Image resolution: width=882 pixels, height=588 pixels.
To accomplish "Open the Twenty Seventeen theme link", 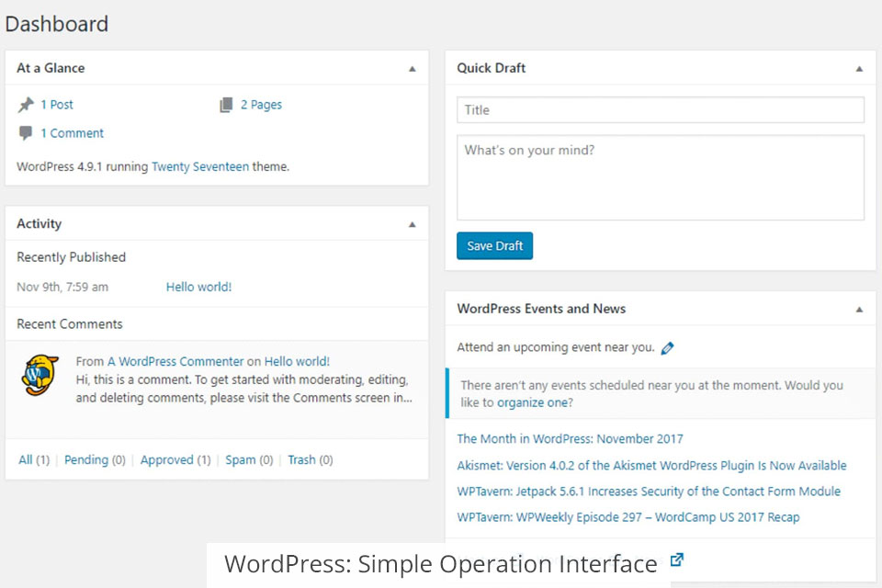I will pos(200,167).
